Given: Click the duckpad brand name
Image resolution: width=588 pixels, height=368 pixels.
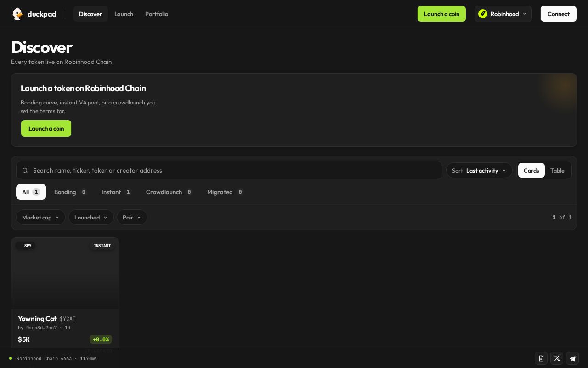Looking at the screenshot, I should click(42, 14).
